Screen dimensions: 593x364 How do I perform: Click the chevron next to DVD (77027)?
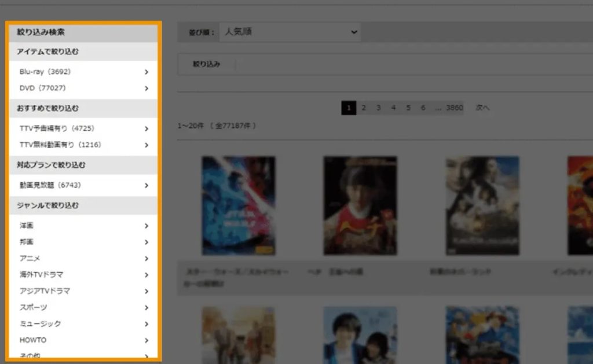(147, 89)
